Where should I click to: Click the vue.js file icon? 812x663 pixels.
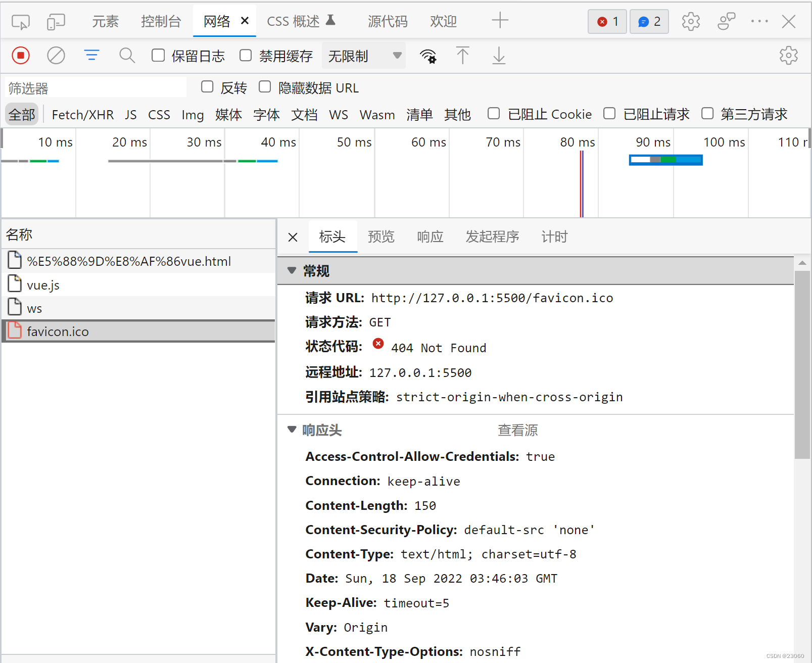[x=15, y=284]
